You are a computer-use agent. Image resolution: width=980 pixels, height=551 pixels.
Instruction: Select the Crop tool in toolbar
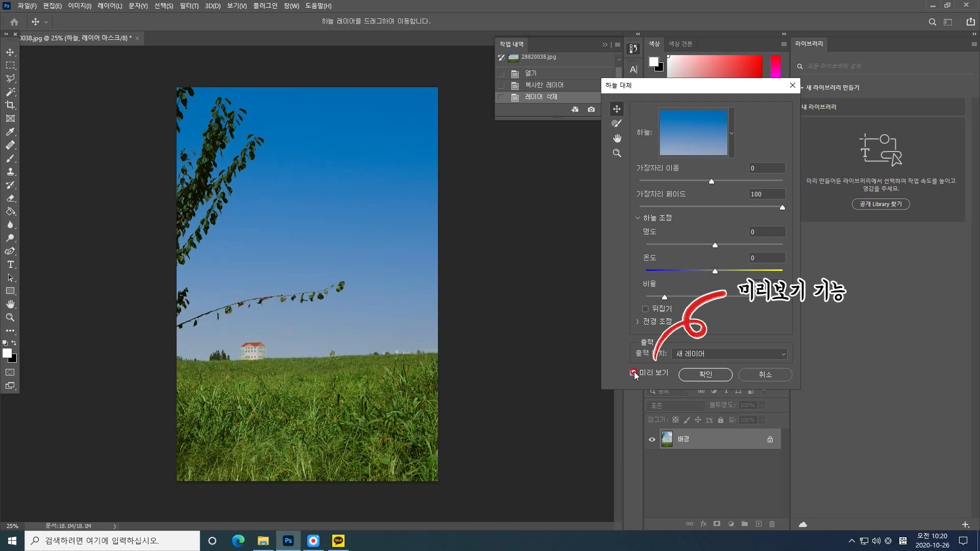(x=10, y=105)
